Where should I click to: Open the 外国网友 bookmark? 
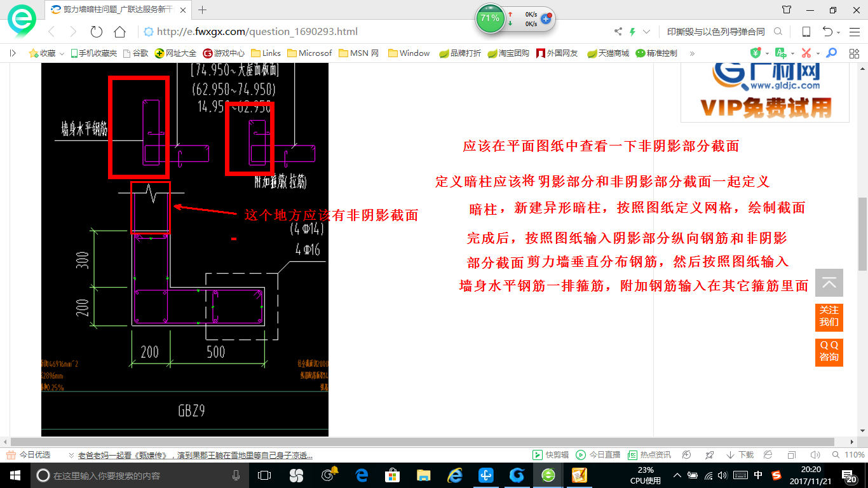coord(557,53)
